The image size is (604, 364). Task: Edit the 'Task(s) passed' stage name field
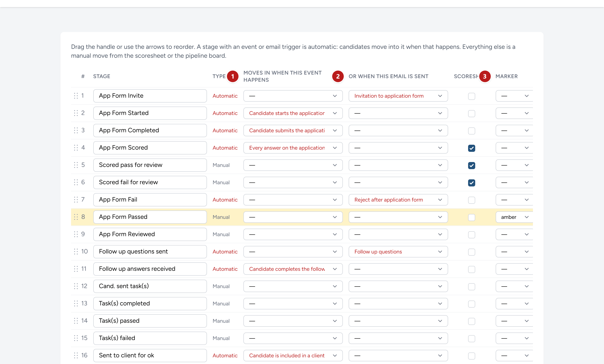point(150,321)
